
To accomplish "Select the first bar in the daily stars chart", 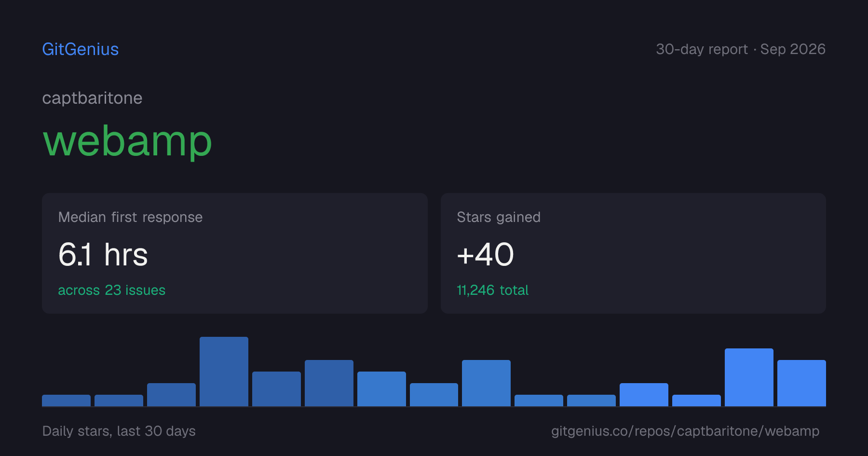I will click(66, 401).
